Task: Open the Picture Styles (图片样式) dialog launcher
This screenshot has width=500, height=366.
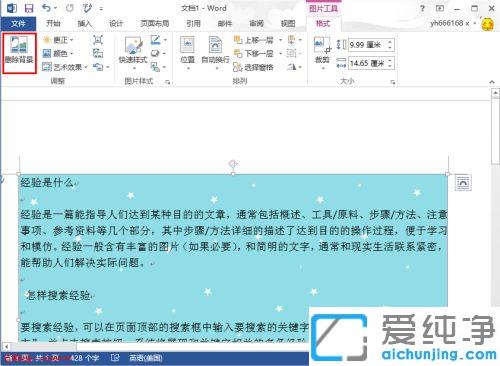Action: tap(168, 81)
